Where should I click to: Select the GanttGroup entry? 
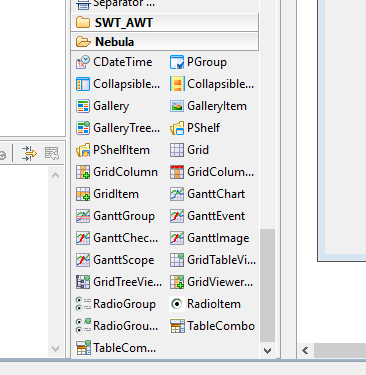[x=116, y=216]
